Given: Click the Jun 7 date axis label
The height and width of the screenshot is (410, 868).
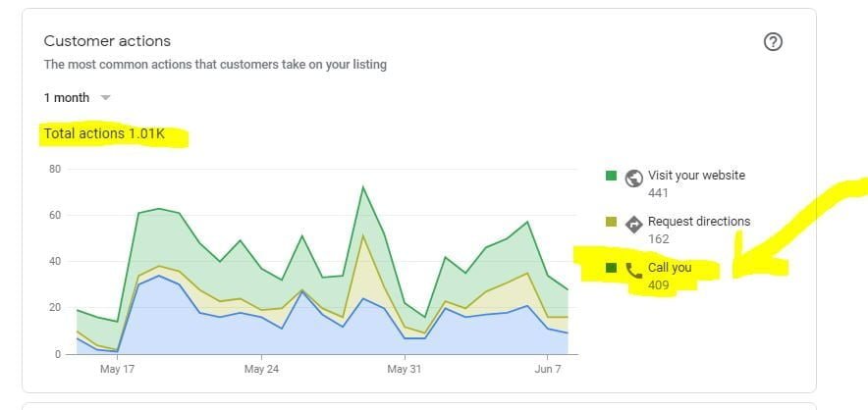Looking at the screenshot, I should tap(548, 370).
